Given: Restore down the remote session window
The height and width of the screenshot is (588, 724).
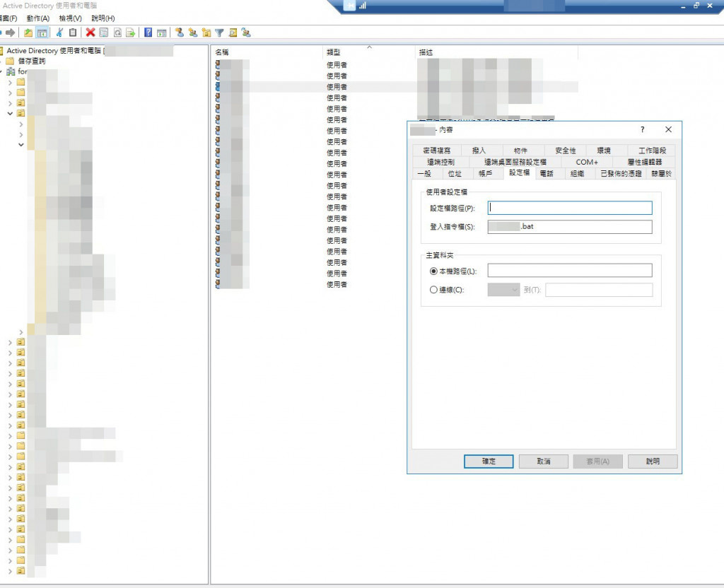Looking at the screenshot, I should click(x=696, y=6).
